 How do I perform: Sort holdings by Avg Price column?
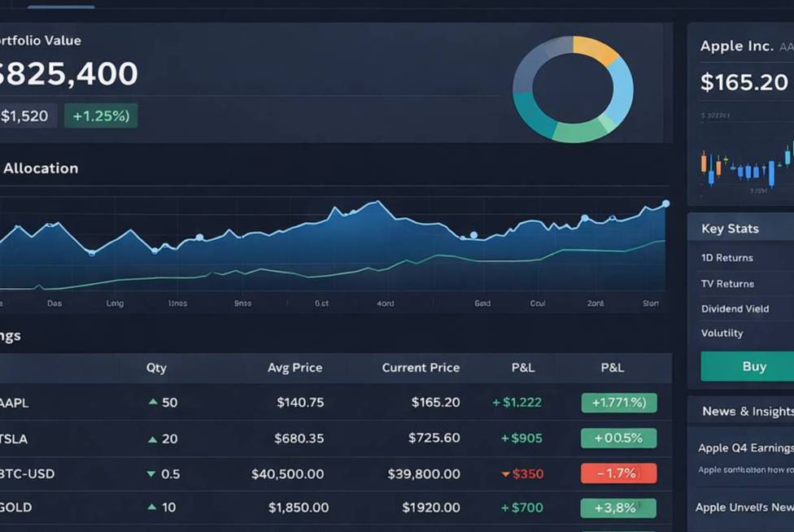[294, 368]
